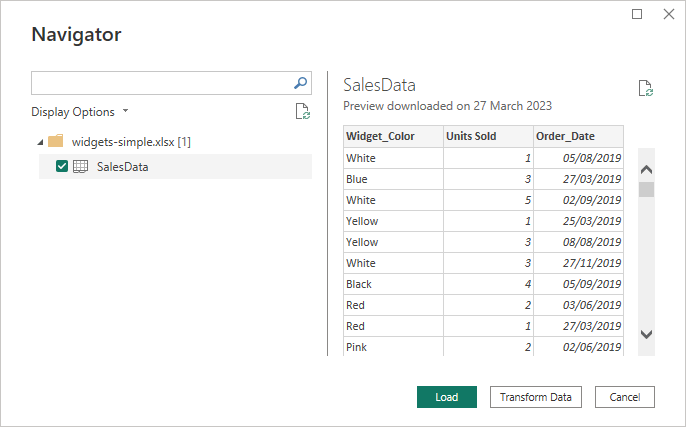Click the preview scrollbar thumb

646,189
